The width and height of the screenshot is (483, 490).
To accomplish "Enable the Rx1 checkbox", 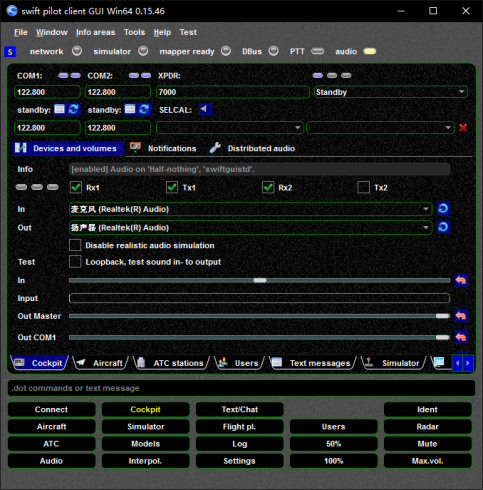I will tap(76, 187).
